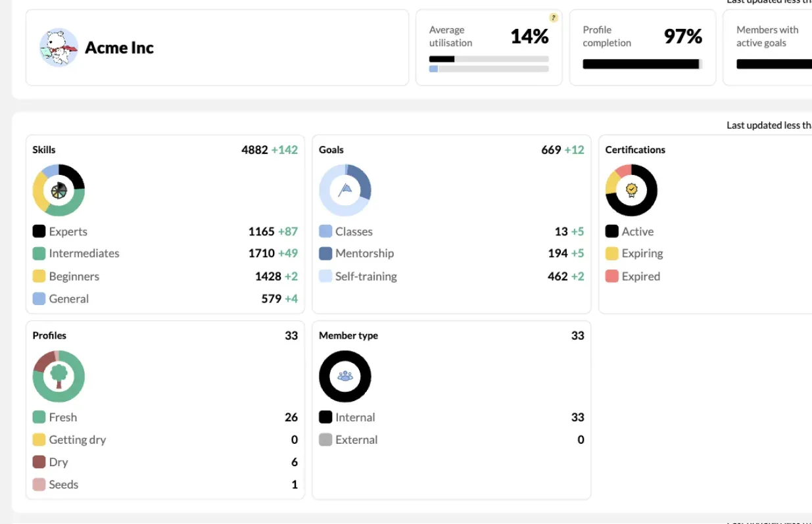Click the Skills total 4882
Viewport: 812px width, 524px height.
click(x=254, y=150)
